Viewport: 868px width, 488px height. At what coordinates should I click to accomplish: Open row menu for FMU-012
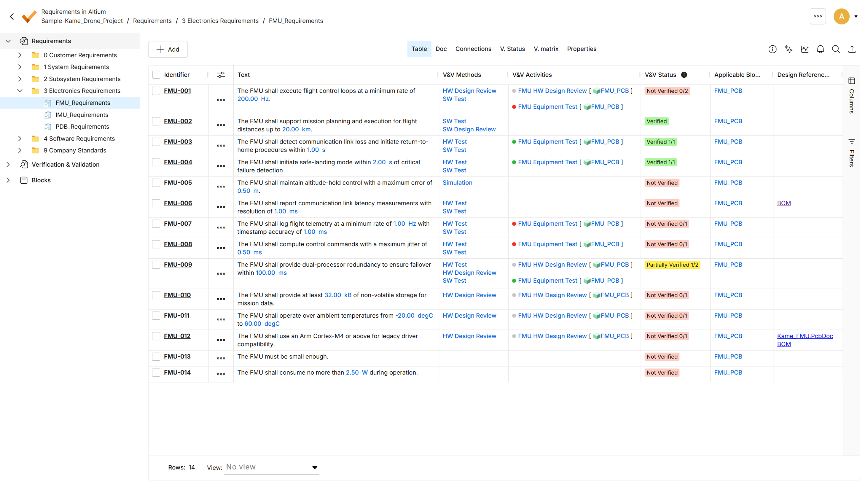[x=221, y=340]
